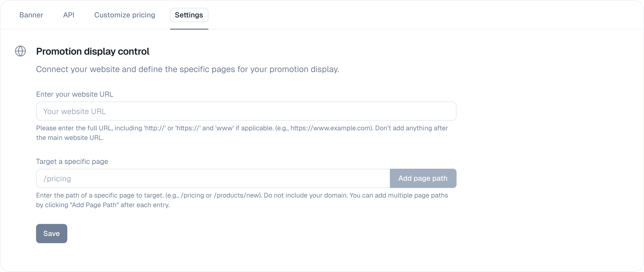Open Settings from the top navigation
644x272 pixels.
189,15
